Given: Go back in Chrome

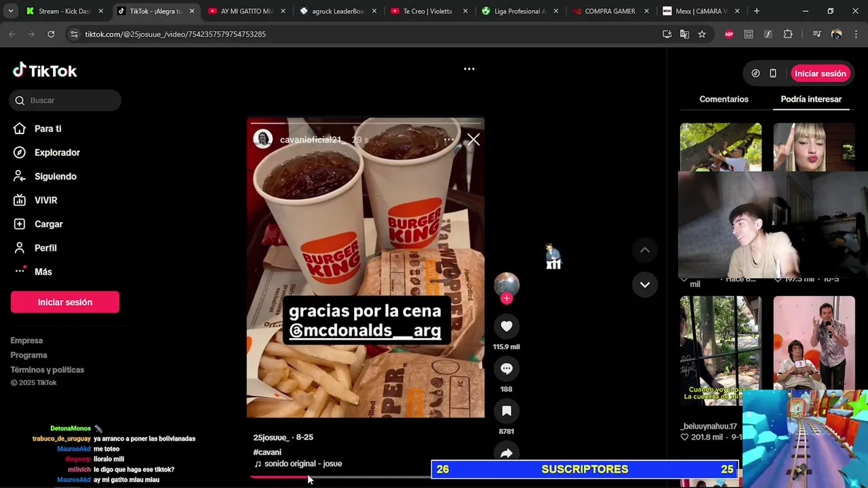Looking at the screenshot, I should click(12, 34).
